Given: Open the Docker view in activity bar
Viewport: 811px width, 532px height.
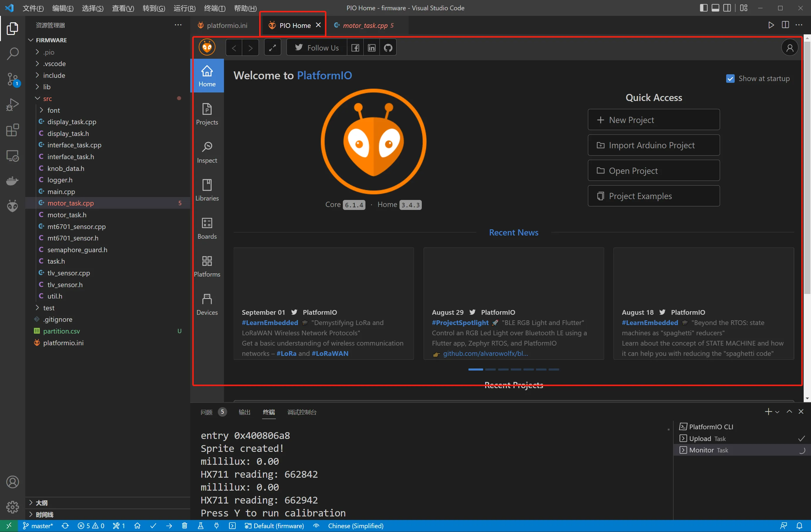Looking at the screenshot, I should 13,181.
